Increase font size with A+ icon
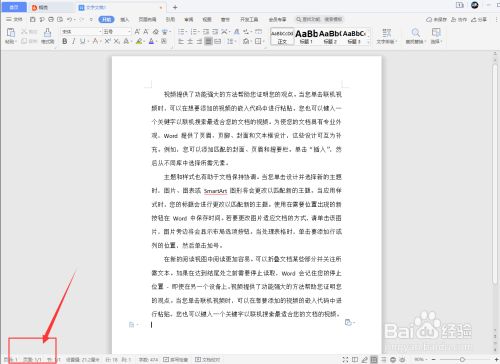 pyautogui.click(x=137, y=32)
